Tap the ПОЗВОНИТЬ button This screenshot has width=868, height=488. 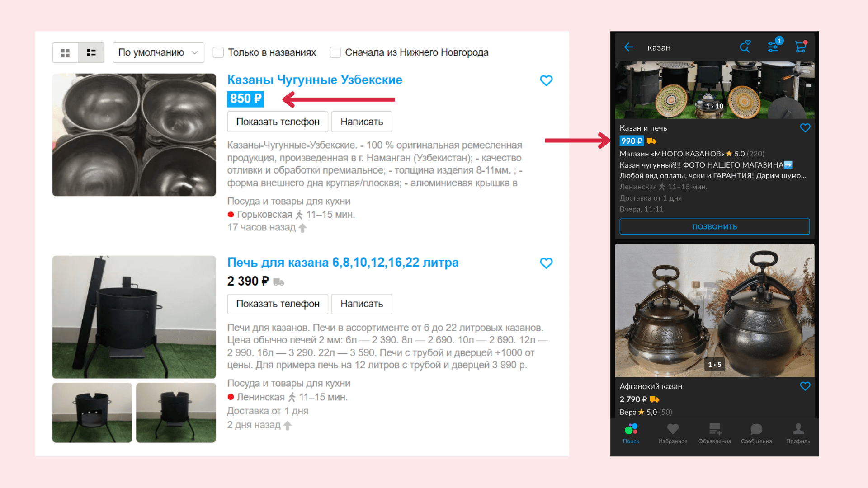tap(714, 227)
